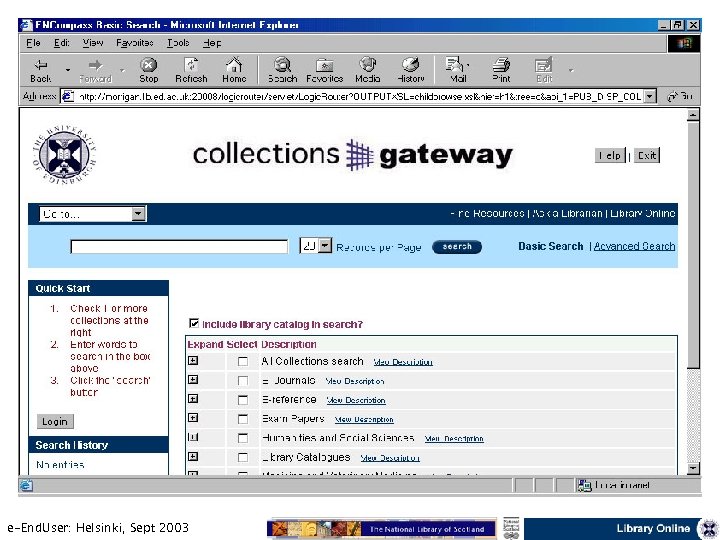720x540 pixels.
Task: Toggle Include library catalog in search checkbox
Action: (194, 323)
